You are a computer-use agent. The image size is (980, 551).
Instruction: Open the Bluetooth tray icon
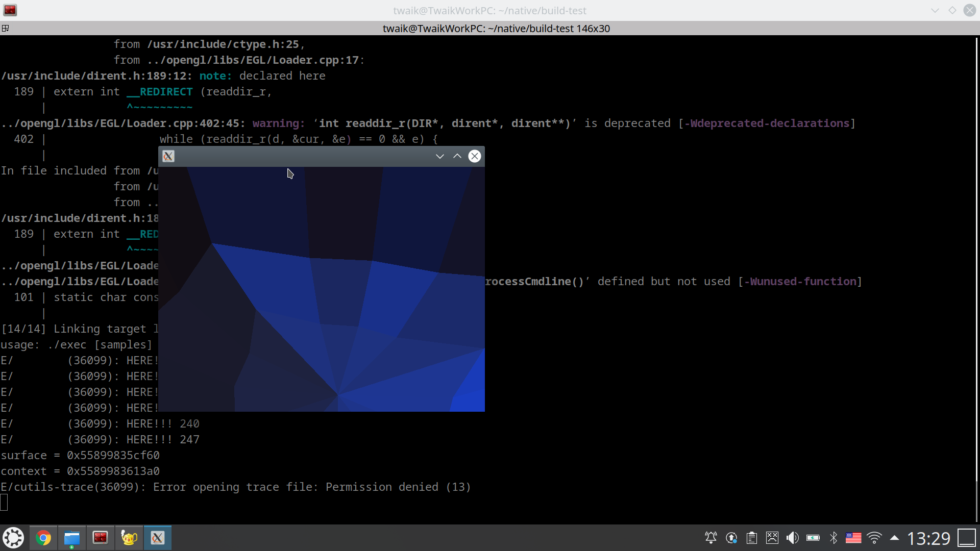coord(834,537)
